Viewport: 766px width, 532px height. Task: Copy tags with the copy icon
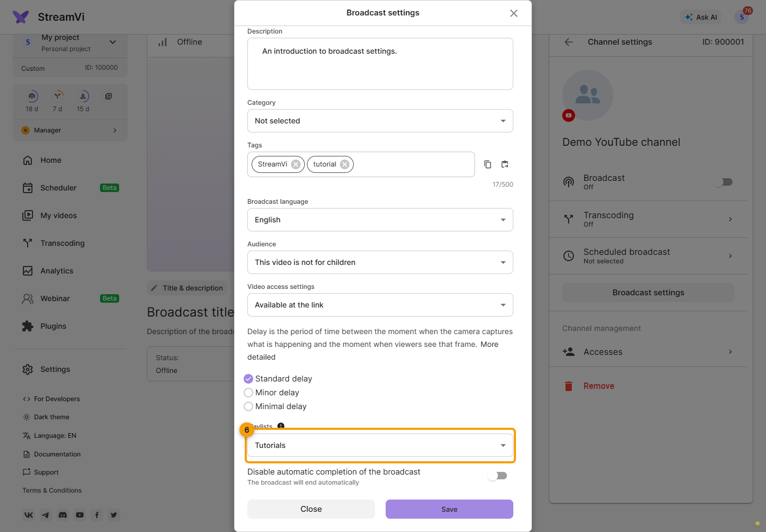point(487,164)
